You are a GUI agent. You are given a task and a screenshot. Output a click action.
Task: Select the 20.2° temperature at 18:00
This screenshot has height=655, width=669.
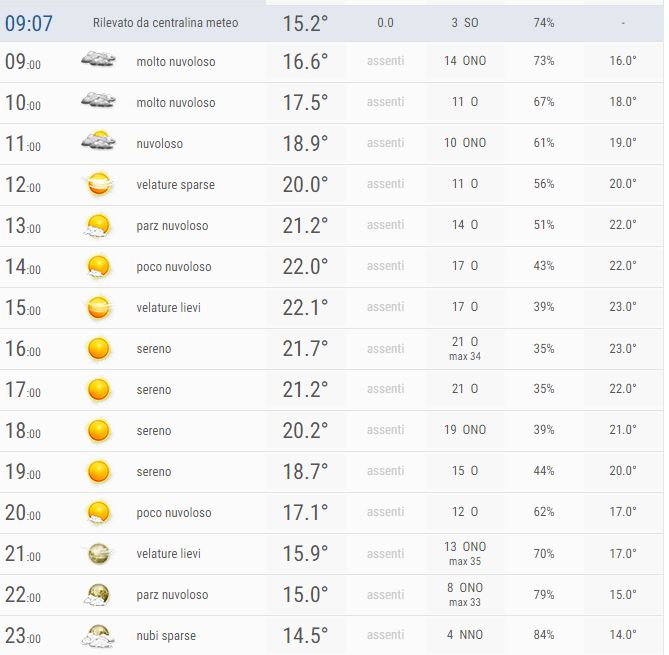coord(305,431)
